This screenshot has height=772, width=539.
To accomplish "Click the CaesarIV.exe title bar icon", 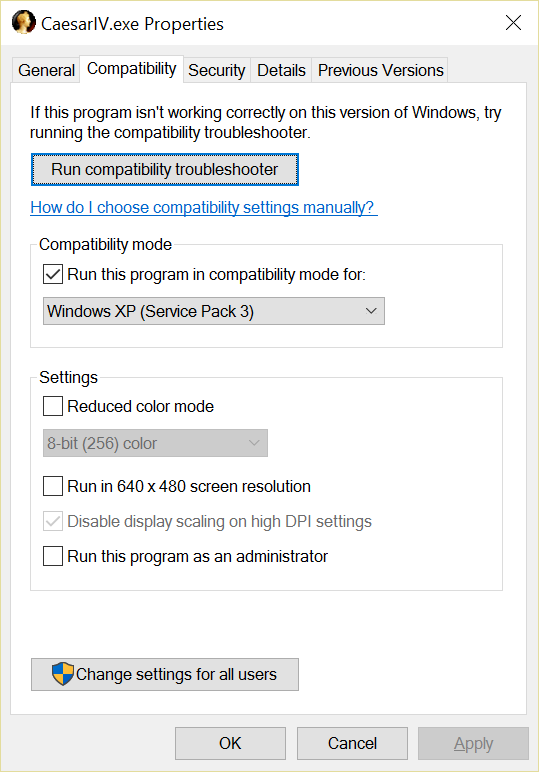I will (x=24, y=23).
